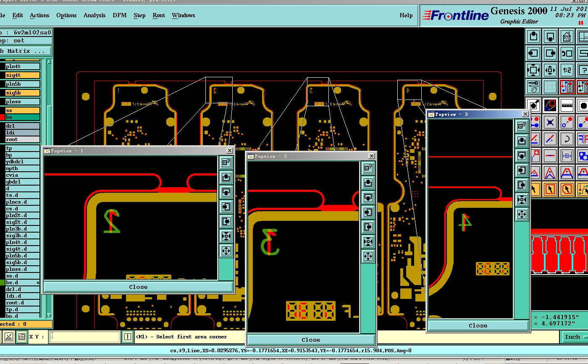588x364 pixels.
Task: Return to the previous zoom view
Action: click(567, 53)
